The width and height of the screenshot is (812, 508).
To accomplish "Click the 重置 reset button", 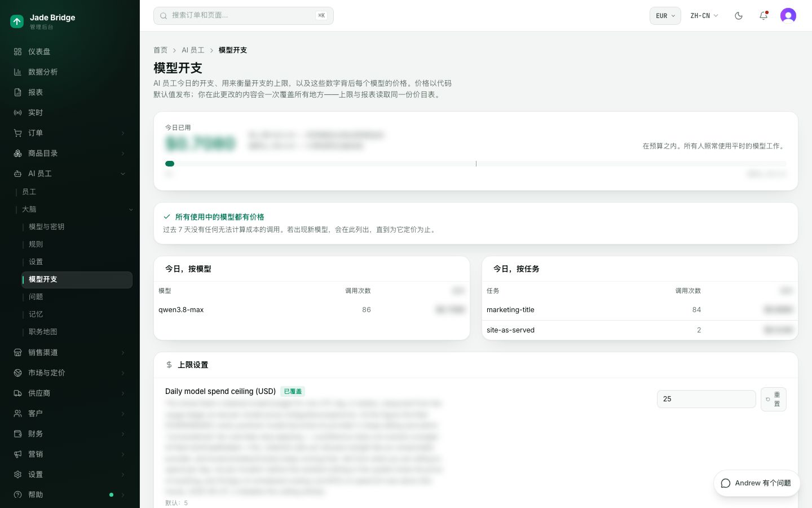I will pos(774,399).
